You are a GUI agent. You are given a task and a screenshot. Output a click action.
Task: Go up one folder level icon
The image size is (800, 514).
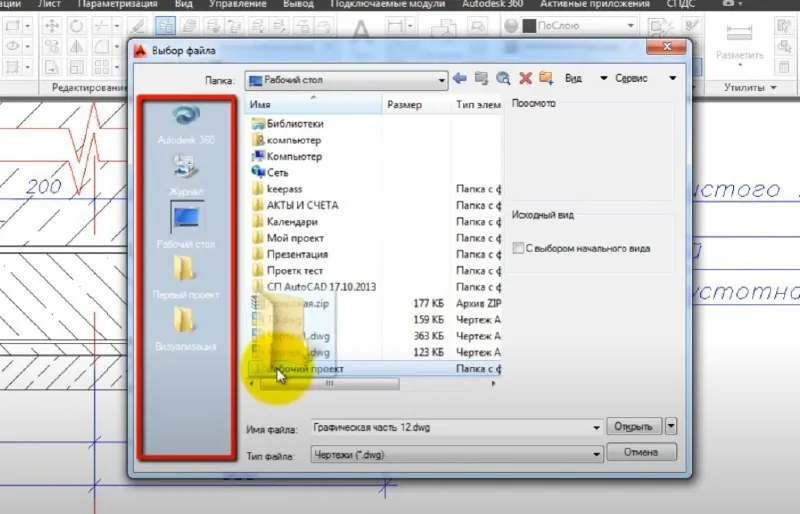click(481, 78)
